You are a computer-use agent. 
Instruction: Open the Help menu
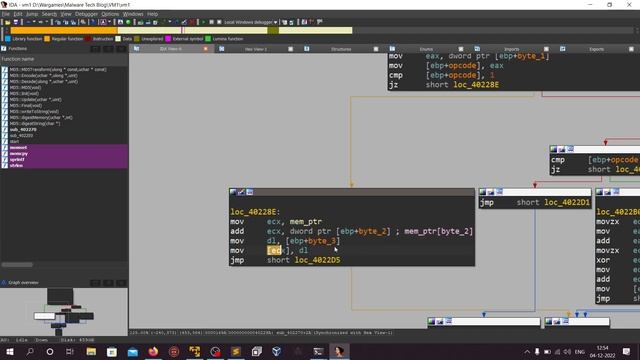[152, 14]
